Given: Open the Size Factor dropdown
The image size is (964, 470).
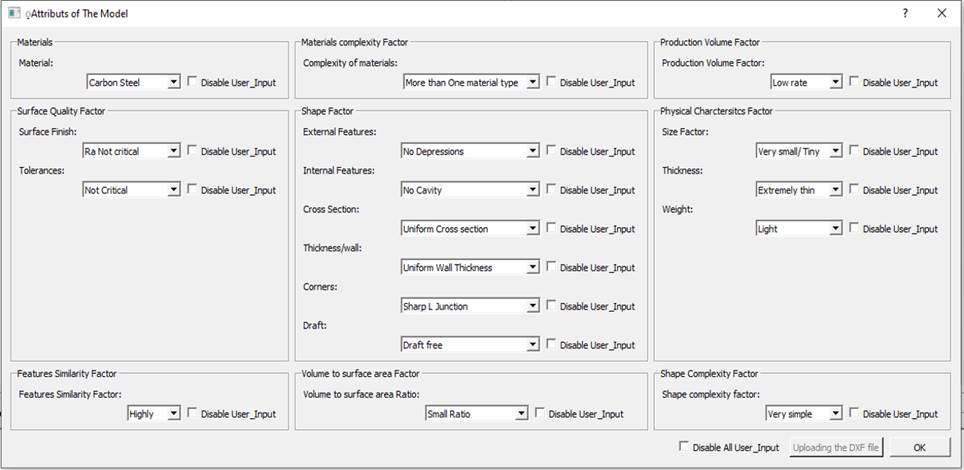Looking at the screenshot, I should 799,151.
